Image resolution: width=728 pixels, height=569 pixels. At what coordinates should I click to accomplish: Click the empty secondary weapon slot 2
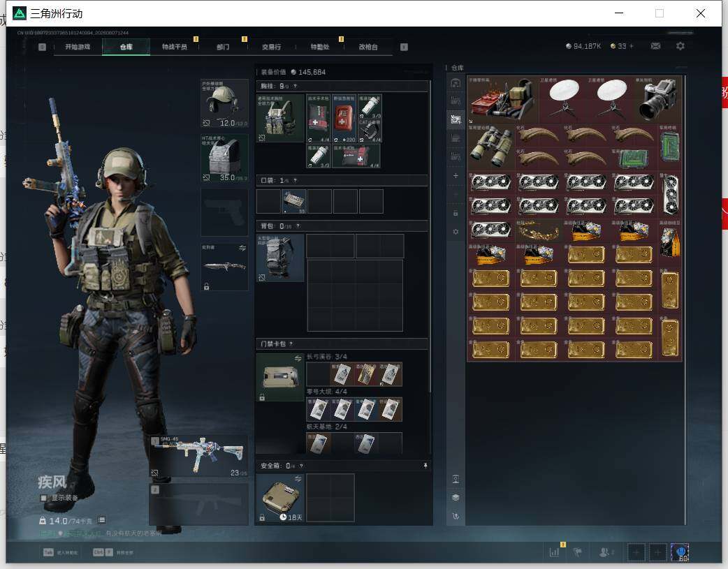coord(198,504)
